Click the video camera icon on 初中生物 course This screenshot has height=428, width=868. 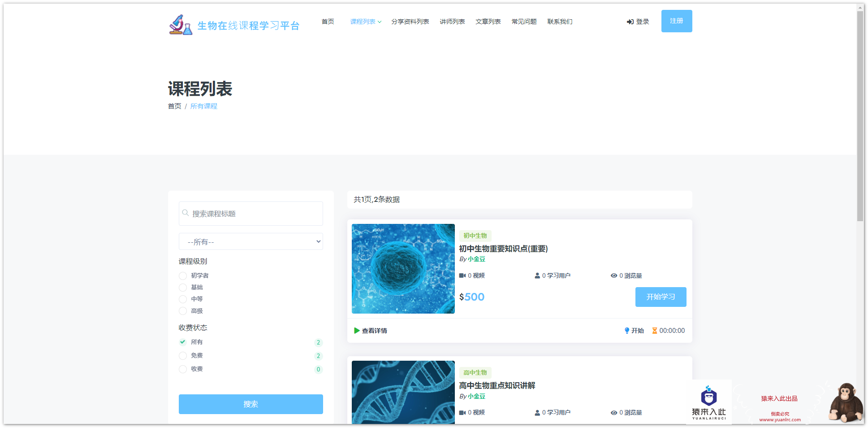tap(462, 275)
